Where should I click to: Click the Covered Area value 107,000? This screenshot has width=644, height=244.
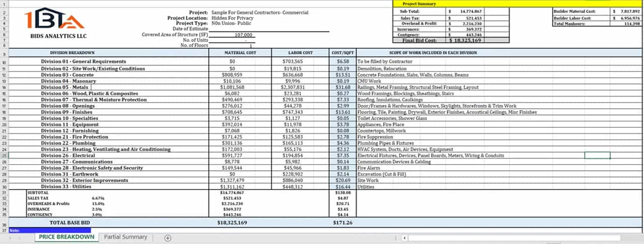coord(244,35)
